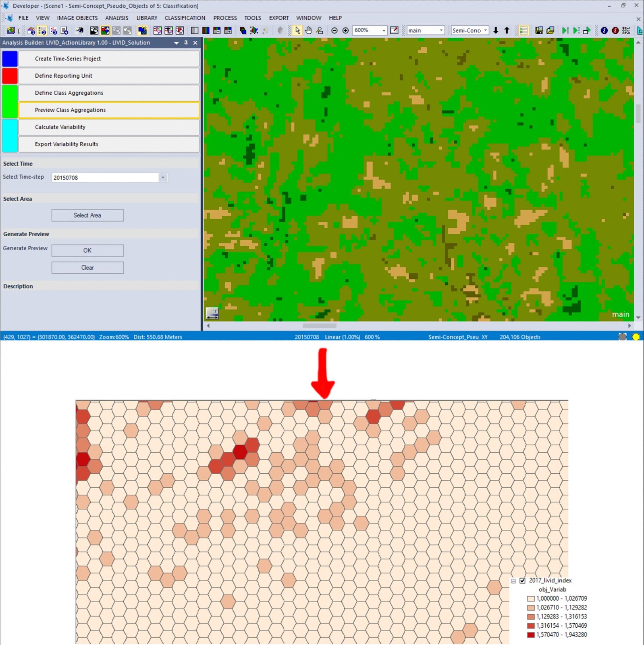Click the red class info icon

(615, 31)
